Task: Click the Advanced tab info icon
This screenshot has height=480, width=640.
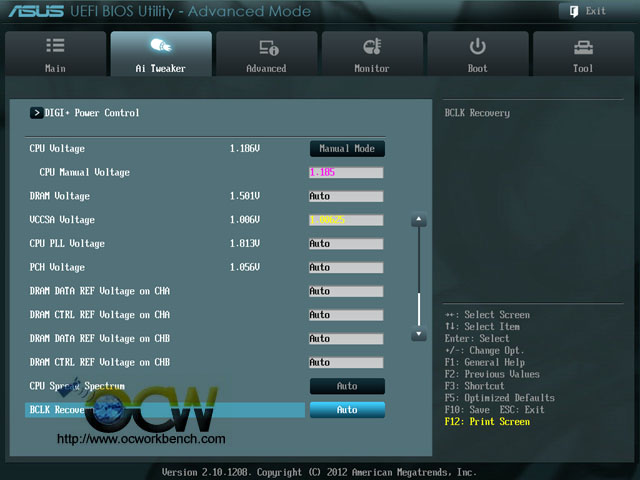Action: click(269, 47)
